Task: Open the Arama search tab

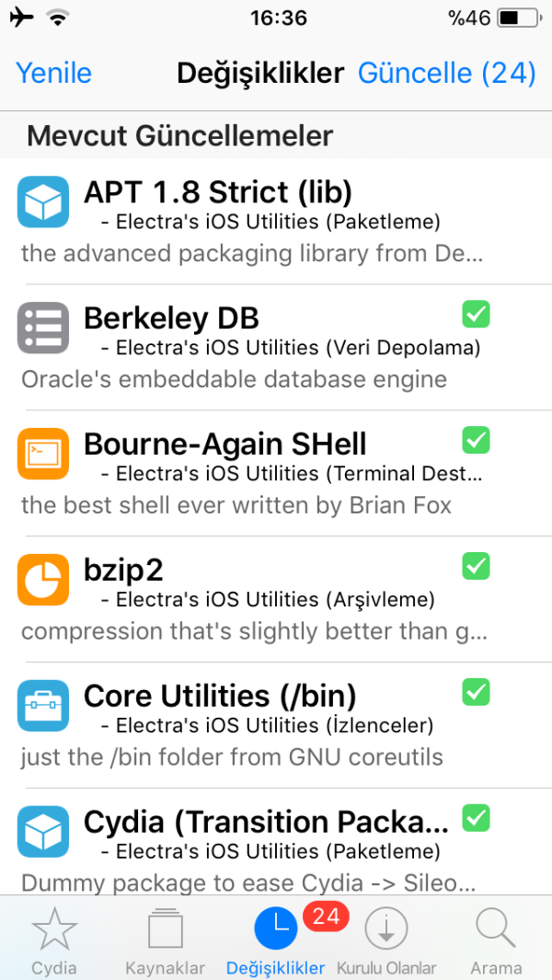Action: [496, 940]
